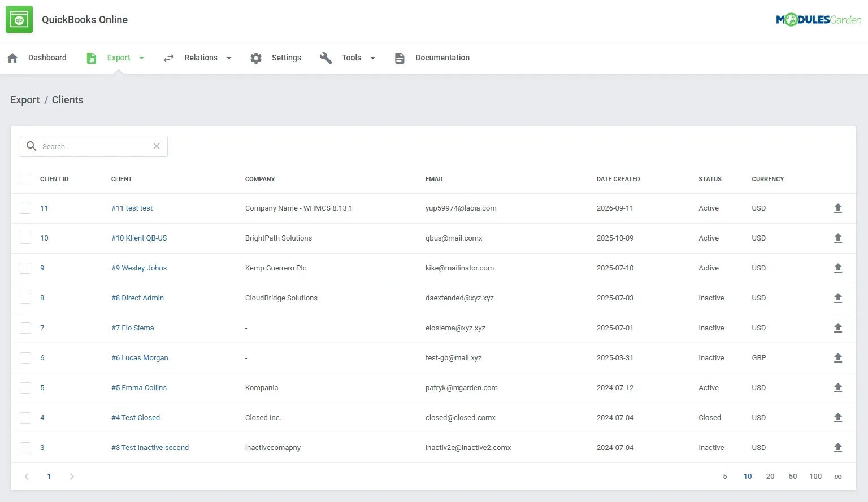The image size is (868, 502).
Task: Go to next page chevron
Action: click(72, 477)
